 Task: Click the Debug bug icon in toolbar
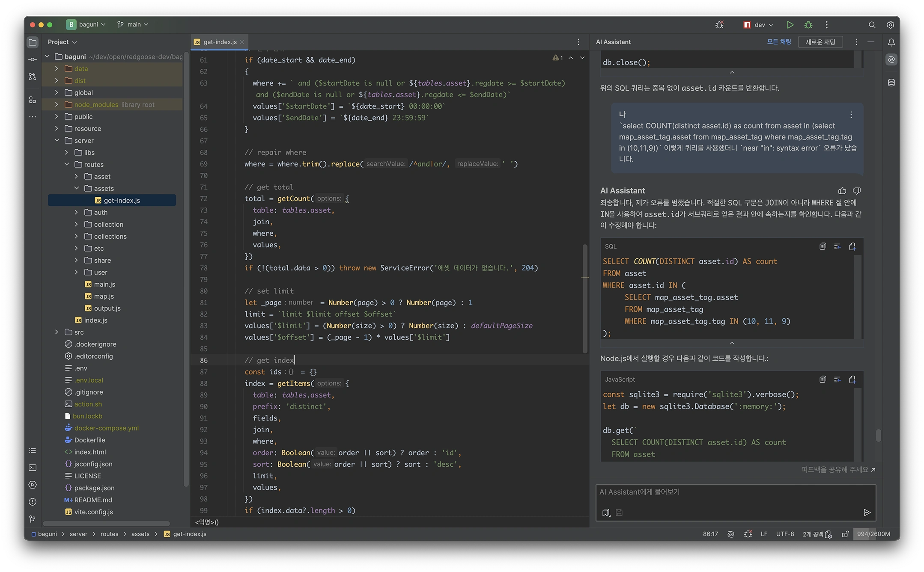click(808, 25)
